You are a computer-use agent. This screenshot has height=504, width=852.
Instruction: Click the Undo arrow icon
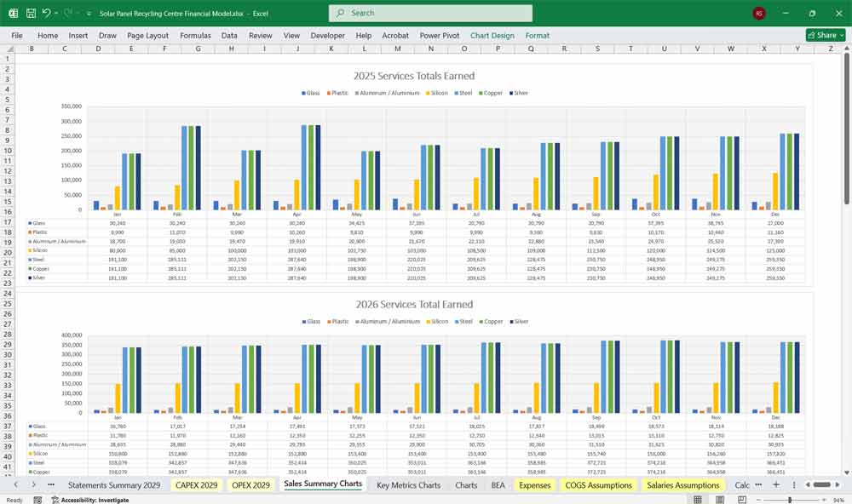coord(46,14)
